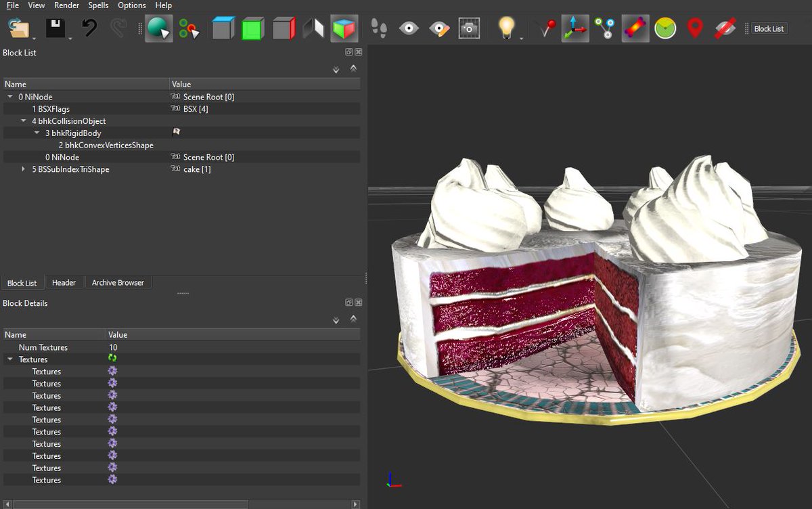Toggle the green dial constraints button
This screenshot has height=509, width=812.
[665, 28]
